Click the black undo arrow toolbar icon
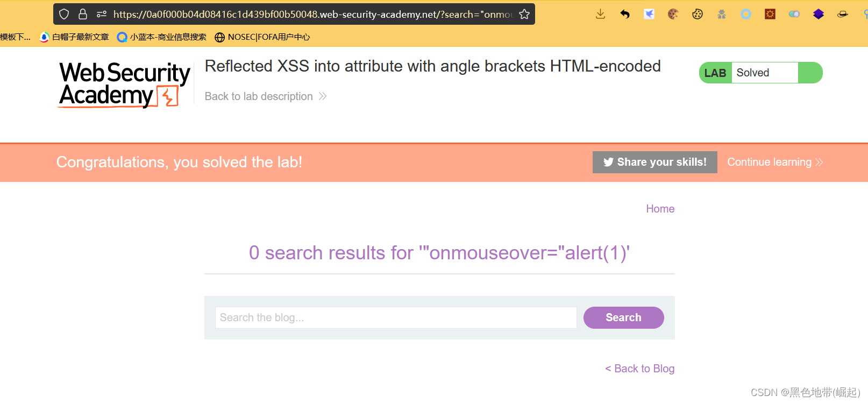 625,14
